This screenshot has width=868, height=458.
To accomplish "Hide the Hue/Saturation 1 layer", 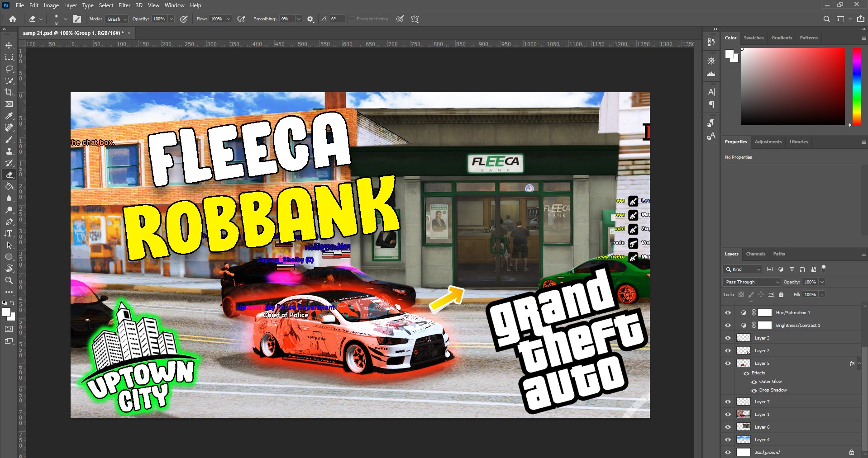I will coord(728,313).
